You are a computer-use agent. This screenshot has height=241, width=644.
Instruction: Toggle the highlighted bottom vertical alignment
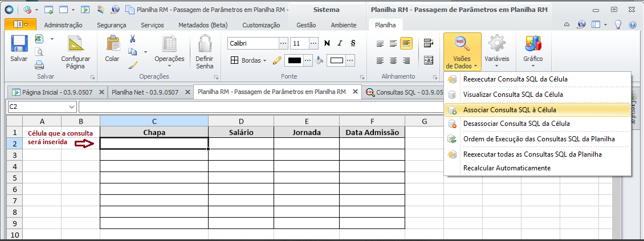pos(406,43)
